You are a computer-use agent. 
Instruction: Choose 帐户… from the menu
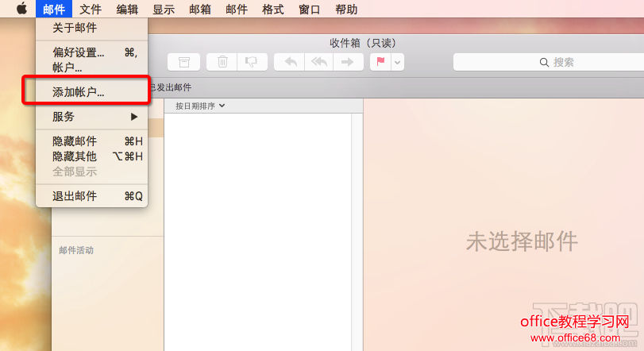pos(91,67)
